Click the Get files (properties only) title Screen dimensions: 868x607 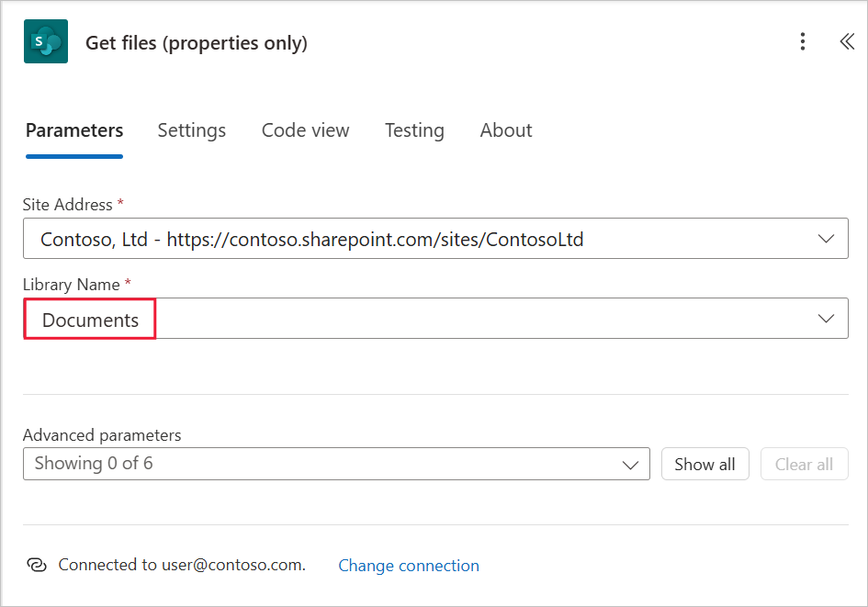pyautogui.click(x=197, y=43)
